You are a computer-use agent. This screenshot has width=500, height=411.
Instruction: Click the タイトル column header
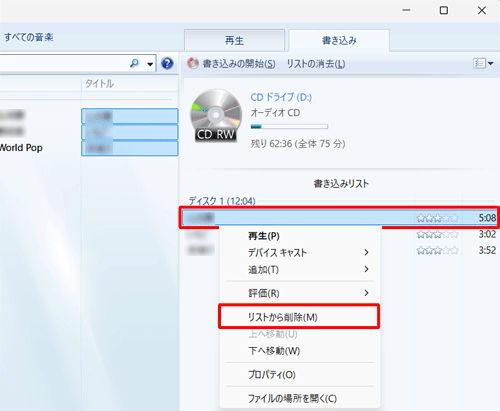click(99, 83)
